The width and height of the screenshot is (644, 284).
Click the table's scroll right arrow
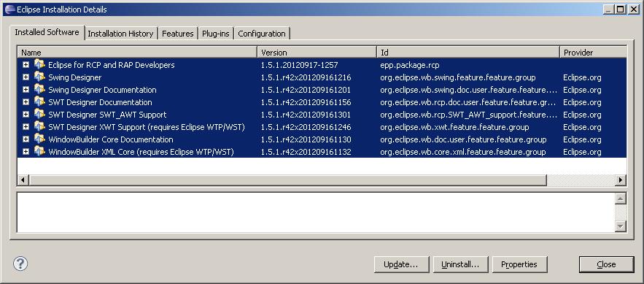click(x=621, y=180)
